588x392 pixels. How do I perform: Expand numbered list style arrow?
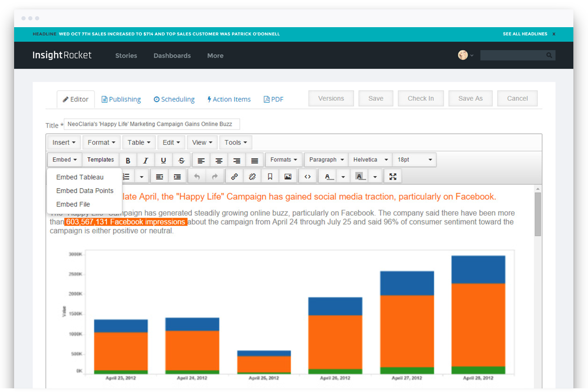coord(141,176)
